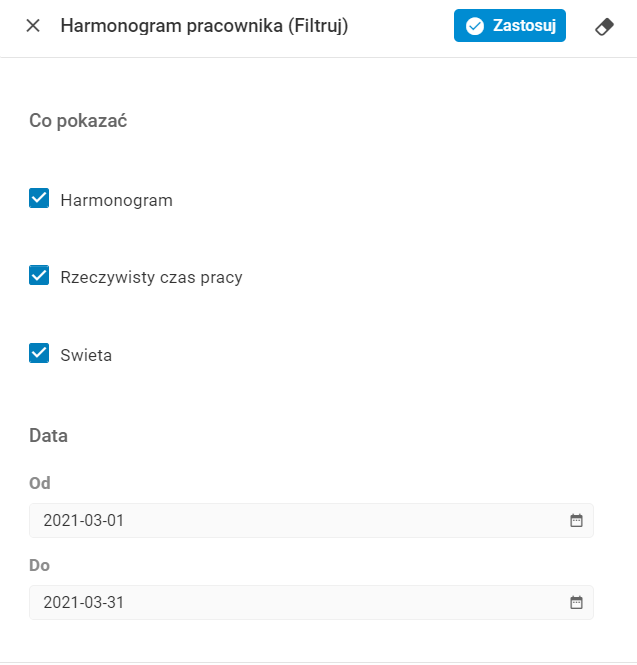
Task: Click the Harmonogram checkbox label text
Action: tap(116, 200)
